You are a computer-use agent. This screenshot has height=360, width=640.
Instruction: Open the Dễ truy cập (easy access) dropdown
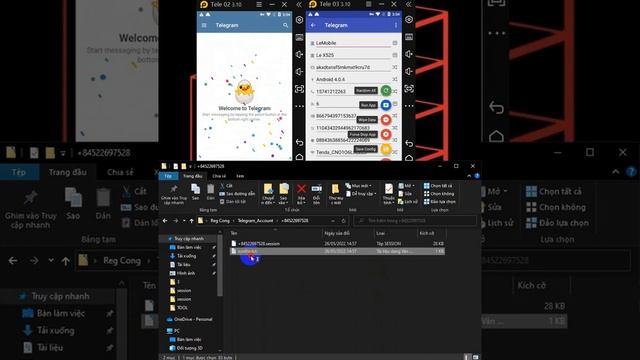tap(361, 193)
